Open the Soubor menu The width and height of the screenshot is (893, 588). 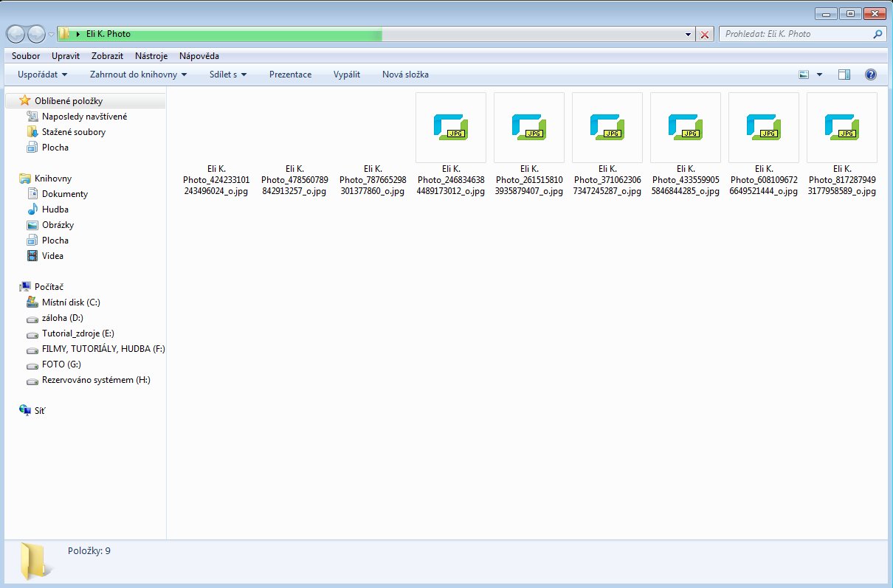[x=26, y=56]
